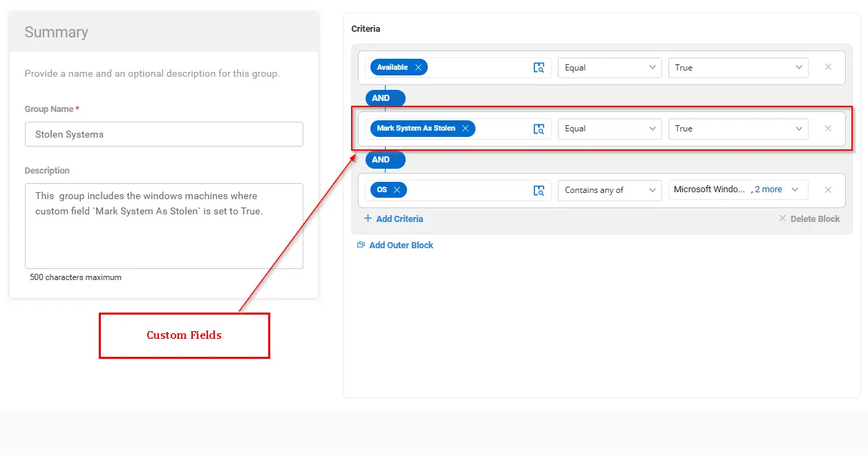The height and width of the screenshot is (455, 868).
Task: Click the Delete Block button
Action: click(x=809, y=219)
